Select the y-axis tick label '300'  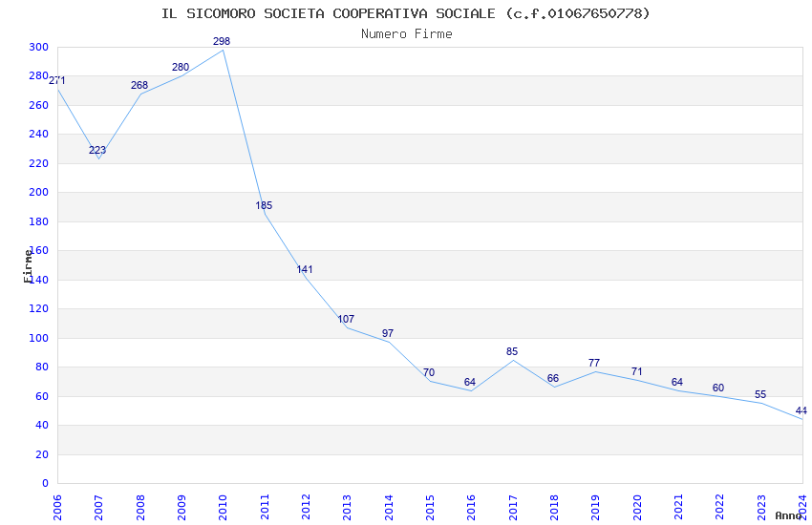click(x=39, y=47)
